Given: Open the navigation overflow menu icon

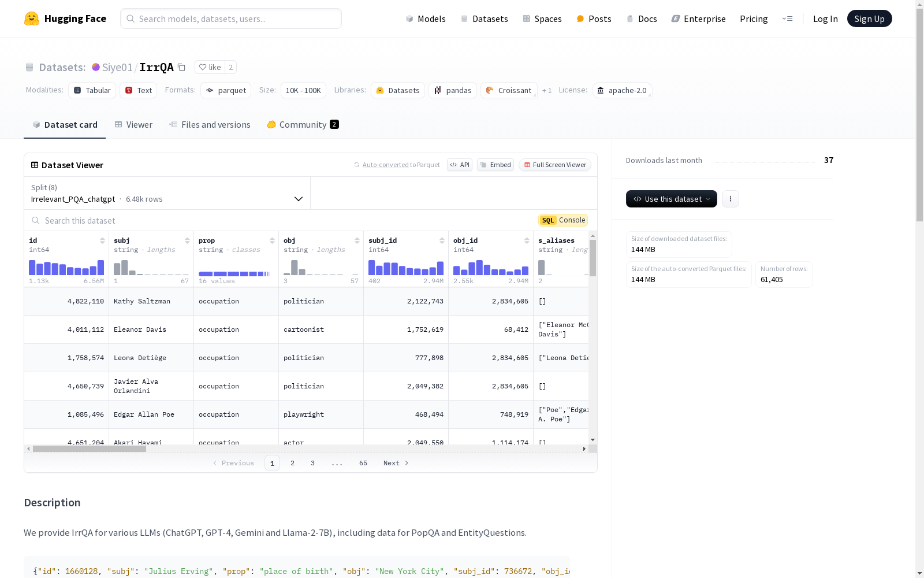Looking at the screenshot, I should click(787, 18).
